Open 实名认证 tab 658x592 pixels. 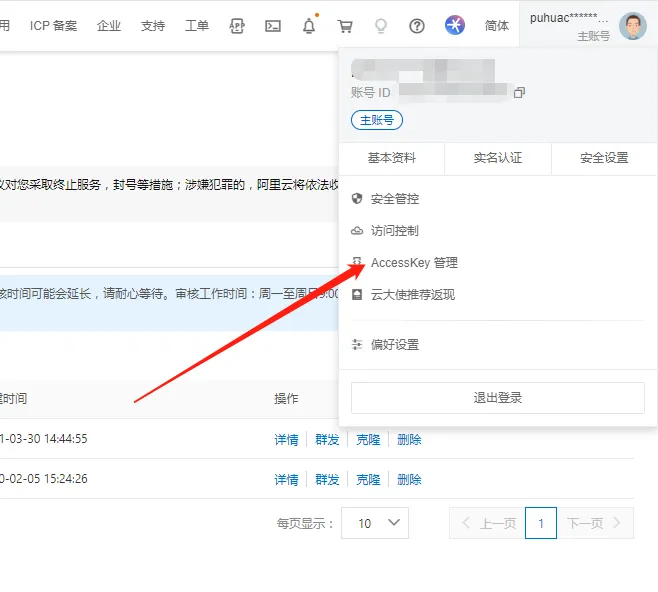(x=498, y=158)
